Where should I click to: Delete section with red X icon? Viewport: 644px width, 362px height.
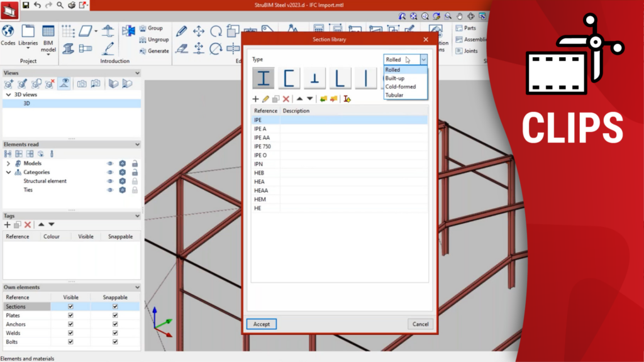click(x=286, y=99)
